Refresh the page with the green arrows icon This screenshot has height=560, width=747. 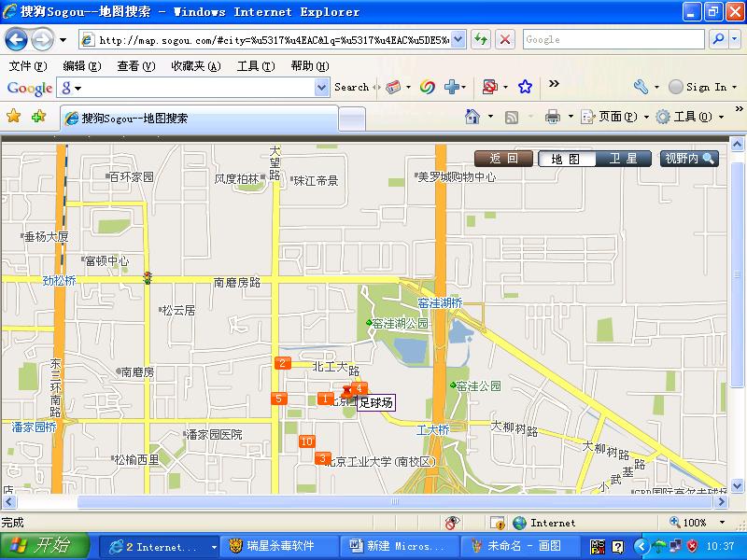tap(481, 39)
